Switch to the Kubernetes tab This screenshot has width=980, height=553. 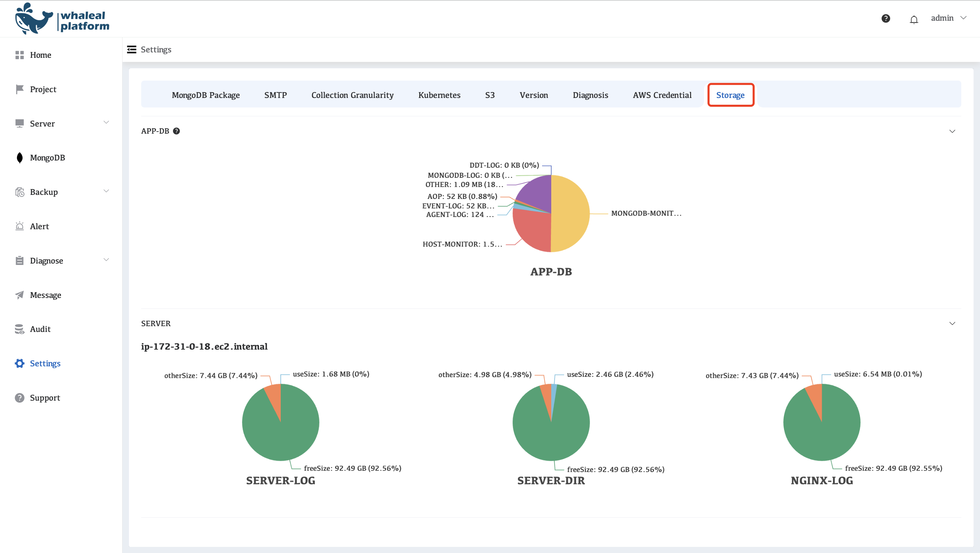[439, 95]
